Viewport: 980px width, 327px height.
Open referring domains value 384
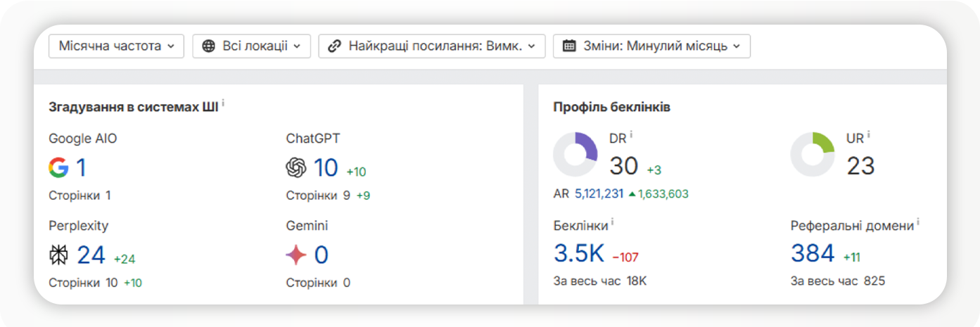click(x=813, y=253)
